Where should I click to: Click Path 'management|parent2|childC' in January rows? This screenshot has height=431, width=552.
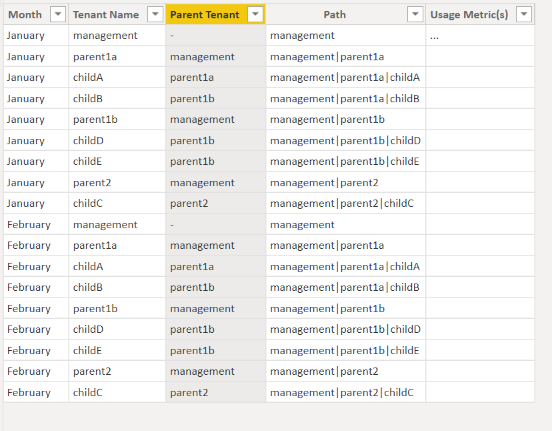(x=342, y=204)
